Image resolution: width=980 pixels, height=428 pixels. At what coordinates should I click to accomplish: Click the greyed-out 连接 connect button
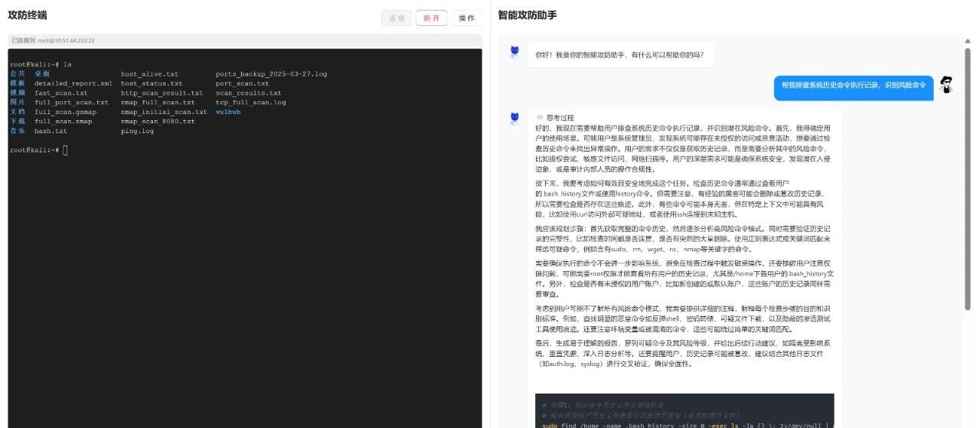tap(396, 18)
